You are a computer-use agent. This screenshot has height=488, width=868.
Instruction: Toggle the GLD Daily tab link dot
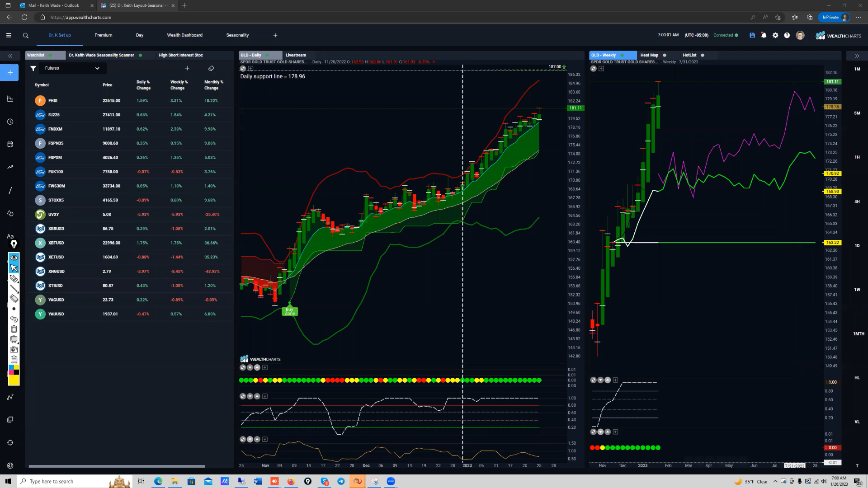267,55
